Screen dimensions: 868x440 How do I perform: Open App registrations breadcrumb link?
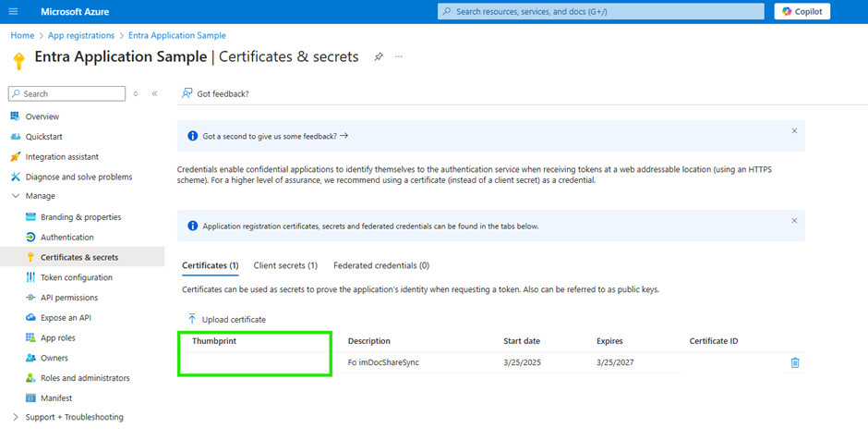point(81,35)
